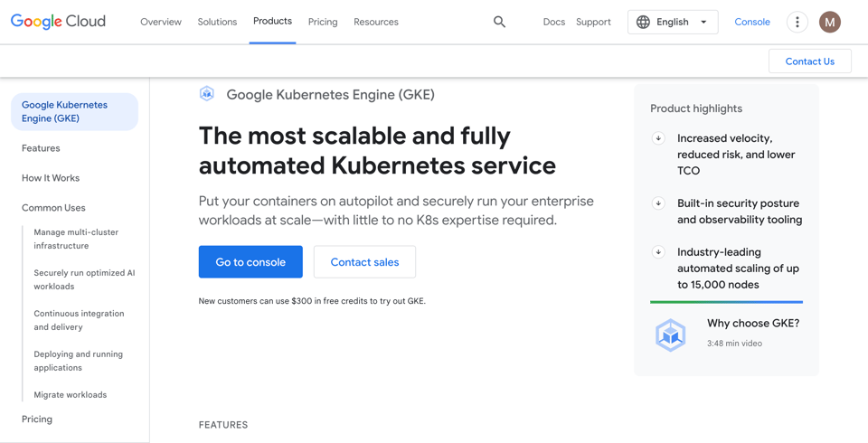Click the $300 free credits notice text
868x443 pixels.
pyautogui.click(x=312, y=301)
